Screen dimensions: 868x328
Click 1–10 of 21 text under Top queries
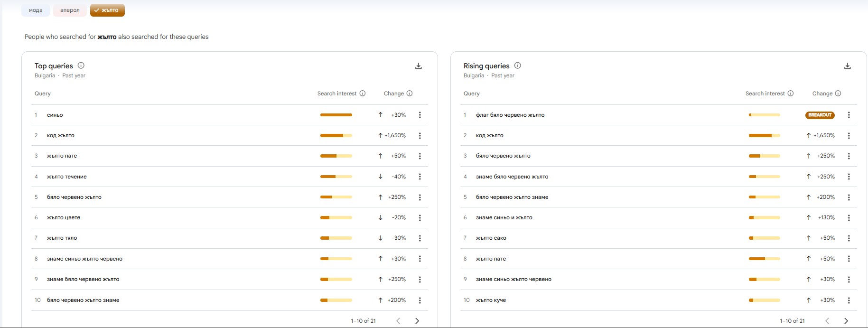pos(363,321)
